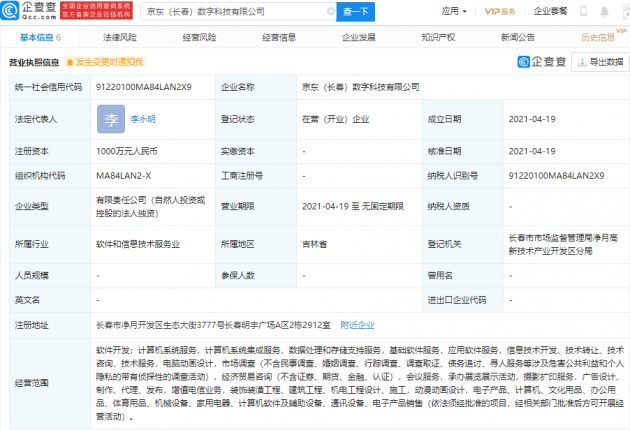Switch to the 基本信息 tab
The height and width of the screenshot is (430, 630).
pos(40,37)
